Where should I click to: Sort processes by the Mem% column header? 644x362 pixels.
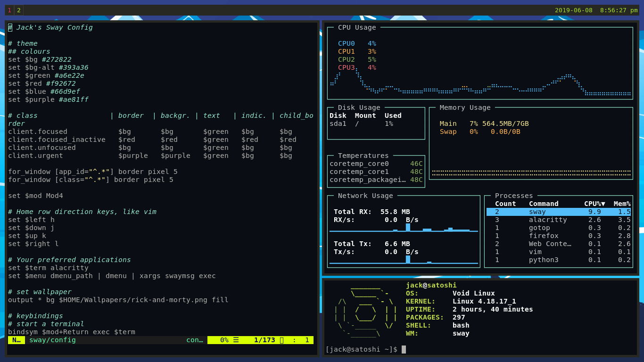[622, 203]
